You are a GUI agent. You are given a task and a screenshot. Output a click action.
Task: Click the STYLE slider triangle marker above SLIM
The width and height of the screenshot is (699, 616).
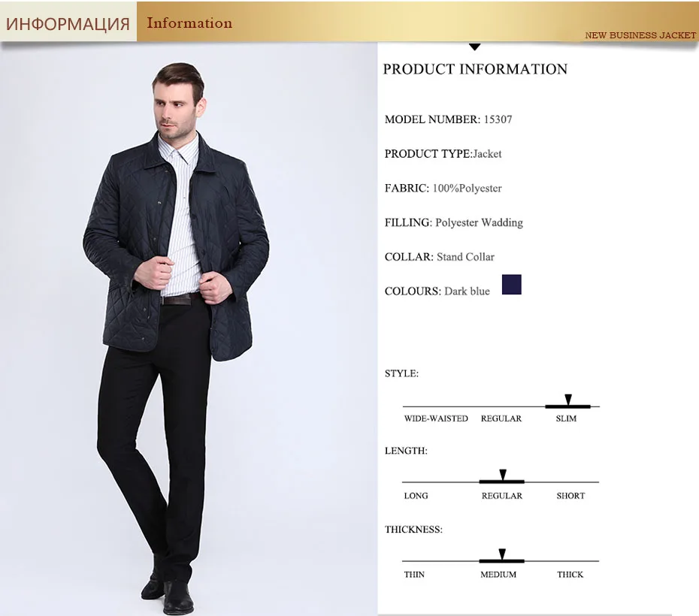coord(568,399)
